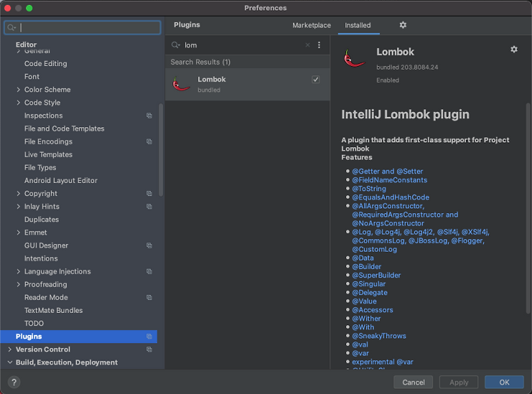Open the @FieldNameConstants link
The height and width of the screenshot is (394, 532).
point(389,180)
